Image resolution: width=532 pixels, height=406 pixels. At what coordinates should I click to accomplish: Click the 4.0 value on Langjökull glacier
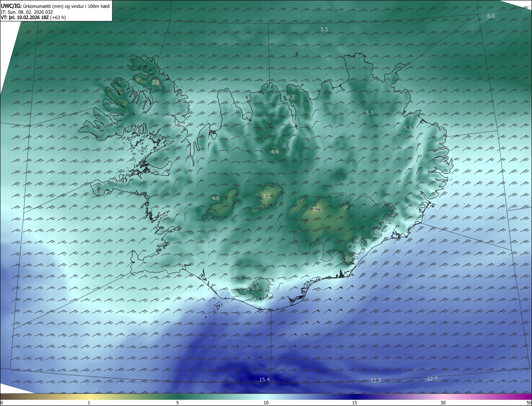(216, 198)
